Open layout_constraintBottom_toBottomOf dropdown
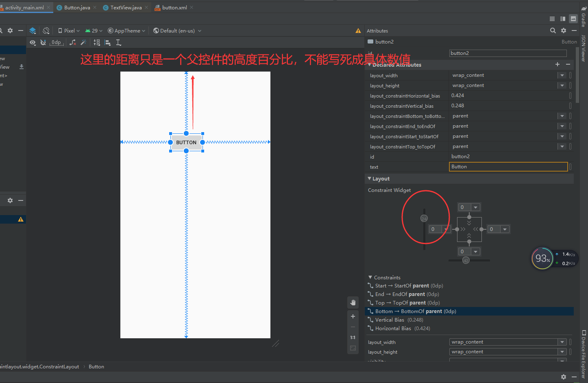The height and width of the screenshot is (383, 588). tap(562, 116)
